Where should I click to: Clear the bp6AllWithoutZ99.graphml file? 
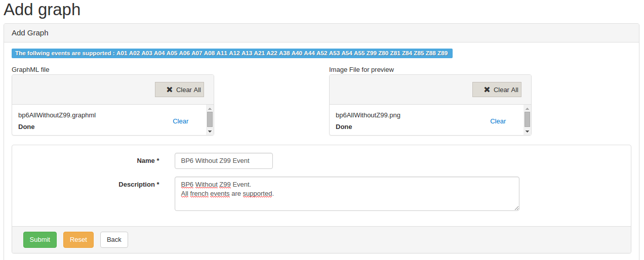[180, 121]
